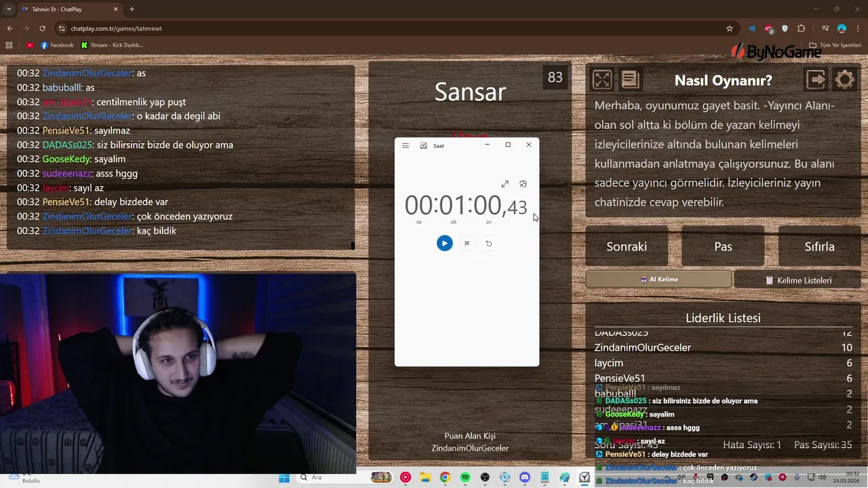Click laycim row in the leaderboard

tap(723, 363)
